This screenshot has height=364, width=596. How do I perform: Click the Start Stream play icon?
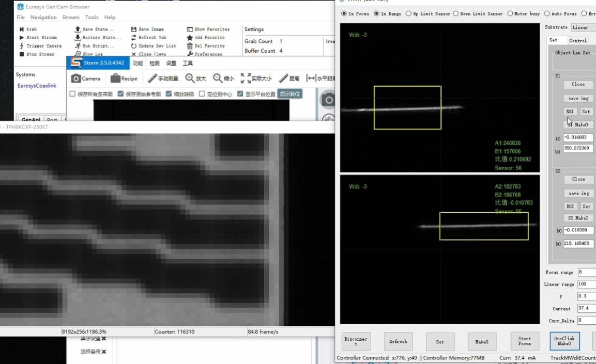(x=22, y=38)
